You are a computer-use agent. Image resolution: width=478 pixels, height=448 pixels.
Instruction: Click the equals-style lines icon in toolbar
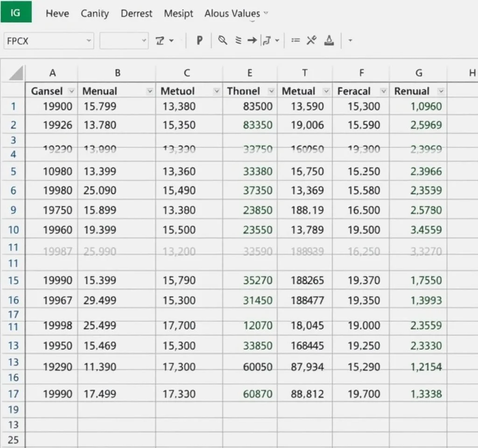[295, 41]
